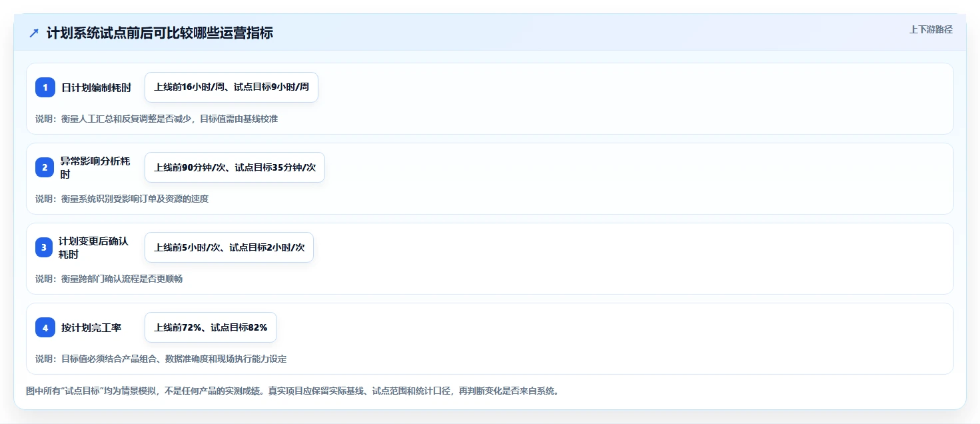
Task: Click the 上下游路径 label
Action: tap(931, 29)
